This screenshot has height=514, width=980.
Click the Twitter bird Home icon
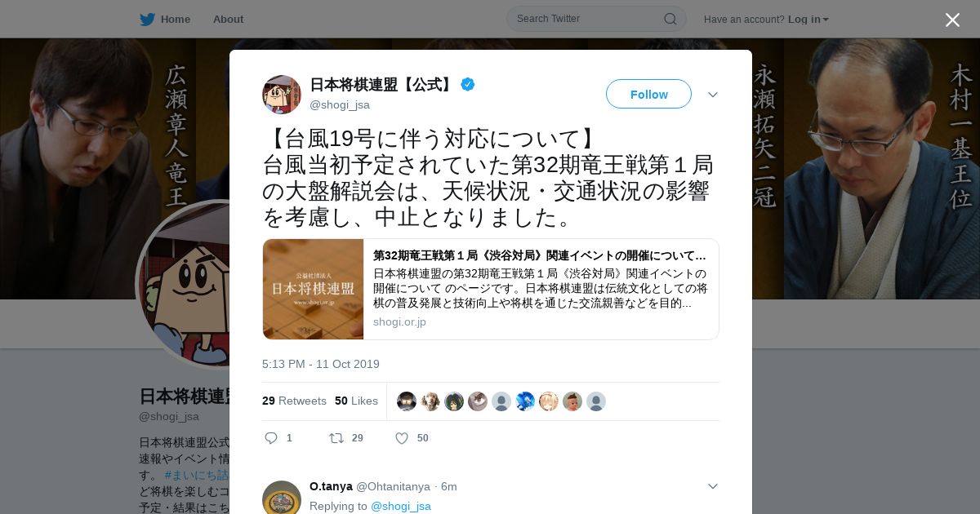[147, 19]
